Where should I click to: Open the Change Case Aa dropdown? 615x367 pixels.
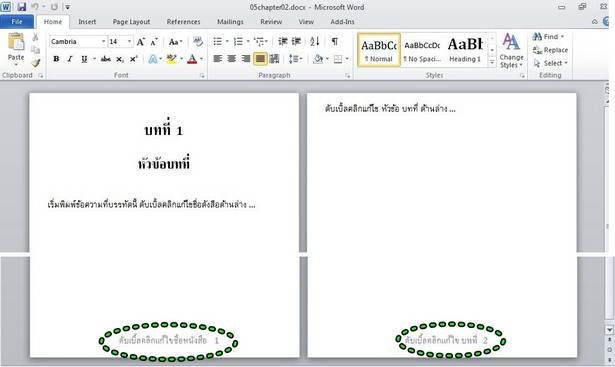coord(175,42)
